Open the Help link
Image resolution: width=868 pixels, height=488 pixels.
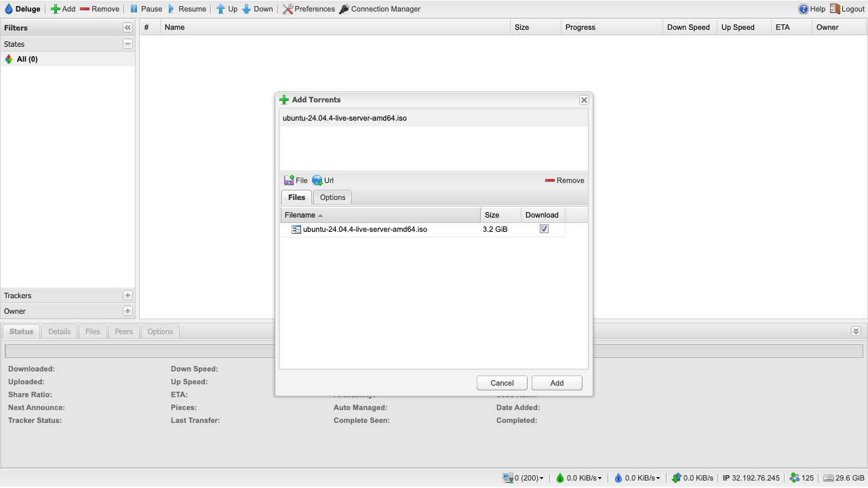pyautogui.click(x=812, y=9)
